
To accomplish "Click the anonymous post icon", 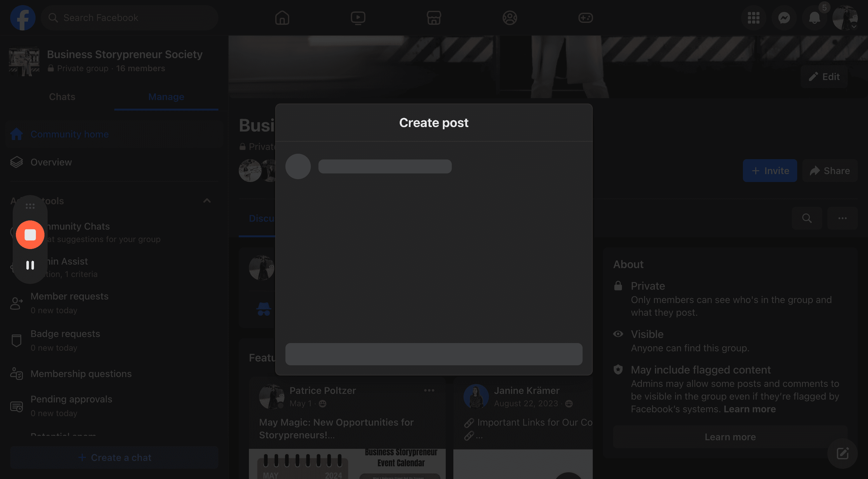I will pyautogui.click(x=264, y=309).
